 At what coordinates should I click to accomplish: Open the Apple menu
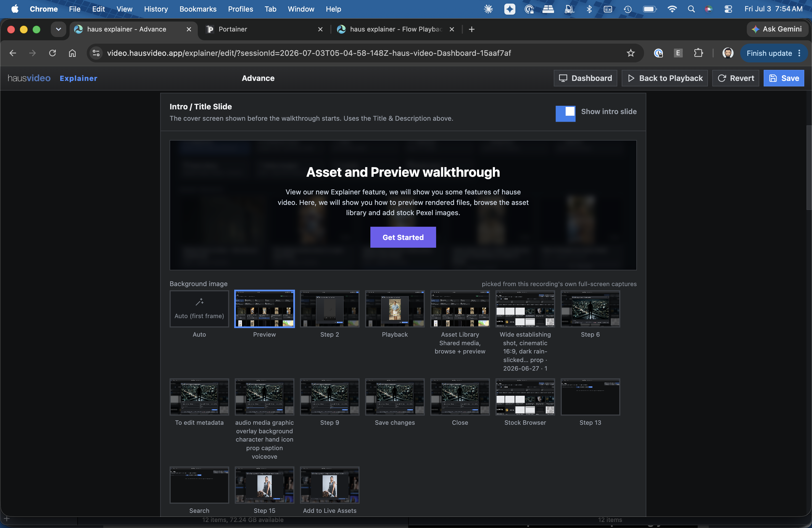coord(15,9)
